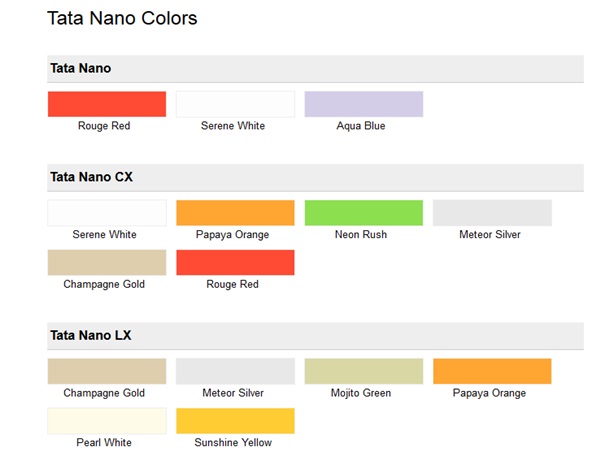600x450 pixels.
Task: Pick the Mojito Green color swatch
Action: [363, 371]
